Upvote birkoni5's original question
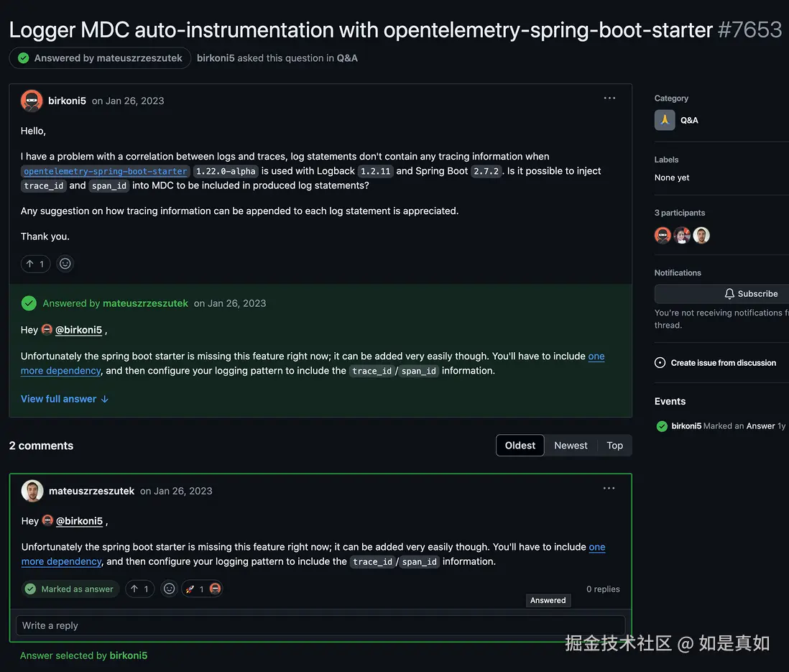The width and height of the screenshot is (789, 672). (x=35, y=264)
